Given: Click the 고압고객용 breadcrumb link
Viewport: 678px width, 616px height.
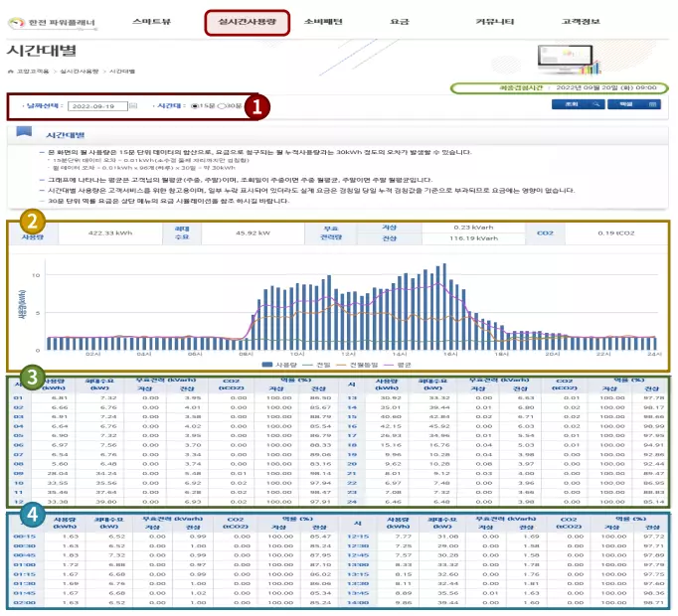Looking at the screenshot, I should pyautogui.click(x=33, y=72).
